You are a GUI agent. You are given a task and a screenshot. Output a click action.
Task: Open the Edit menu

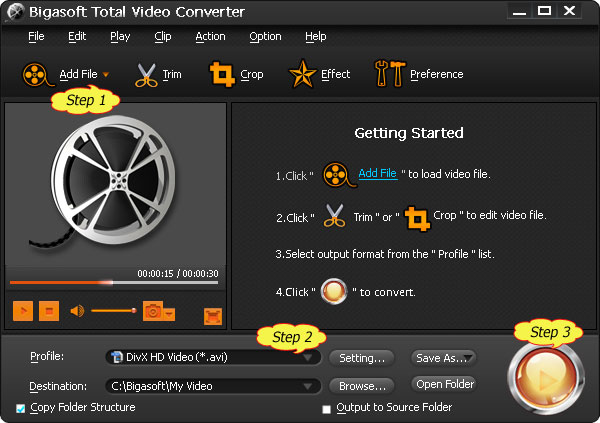[x=77, y=36]
